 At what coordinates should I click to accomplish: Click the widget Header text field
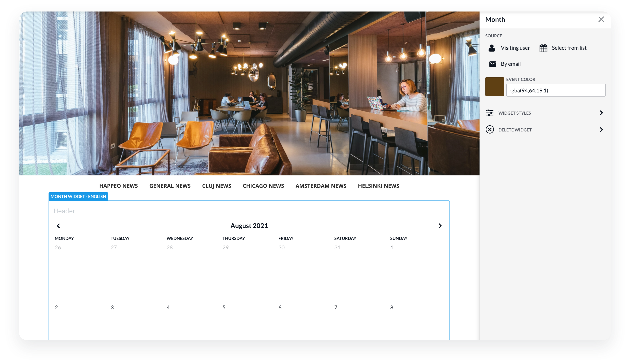click(249, 211)
